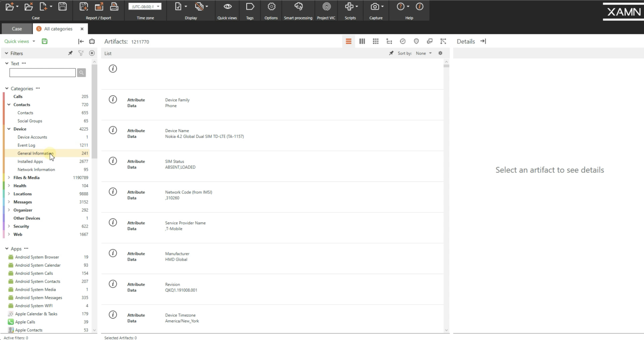Open the conversation chat view

430,41
